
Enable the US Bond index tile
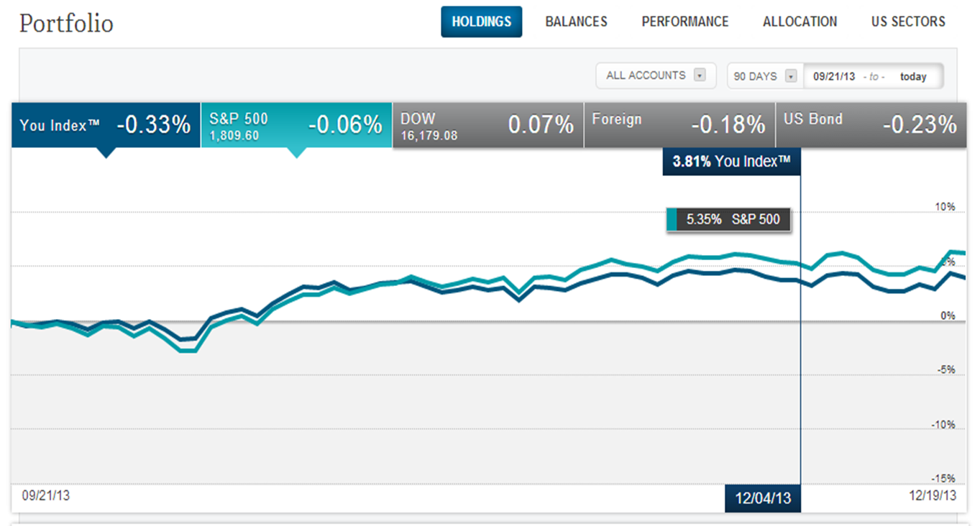[871, 125]
